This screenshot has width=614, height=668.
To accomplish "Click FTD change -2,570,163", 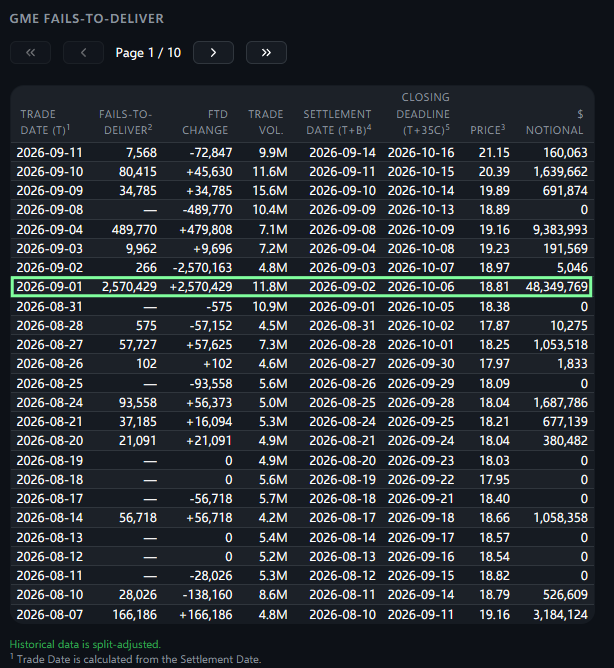I will click(202, 268).
